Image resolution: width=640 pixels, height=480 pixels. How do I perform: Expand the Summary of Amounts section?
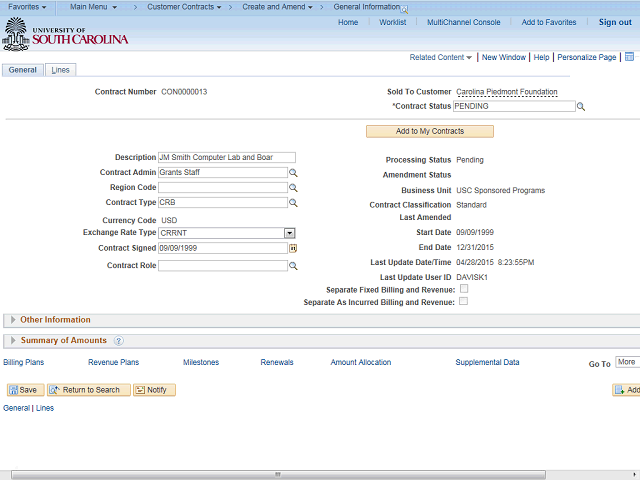pos(13,340)
